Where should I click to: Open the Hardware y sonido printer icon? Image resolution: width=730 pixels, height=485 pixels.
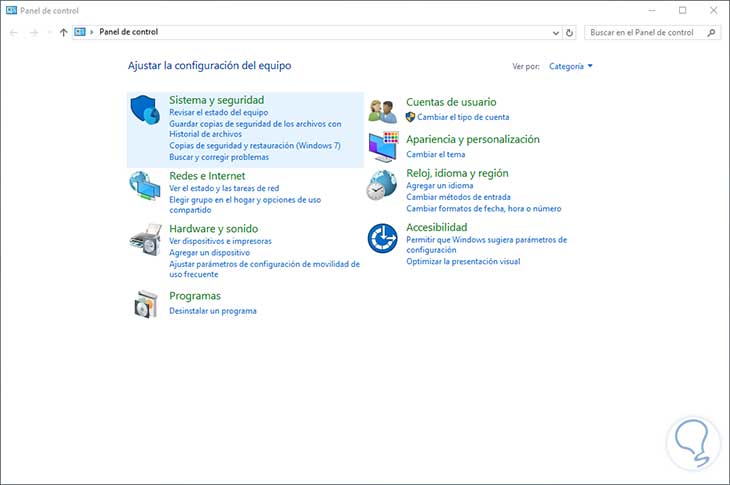tap(145, 239)
